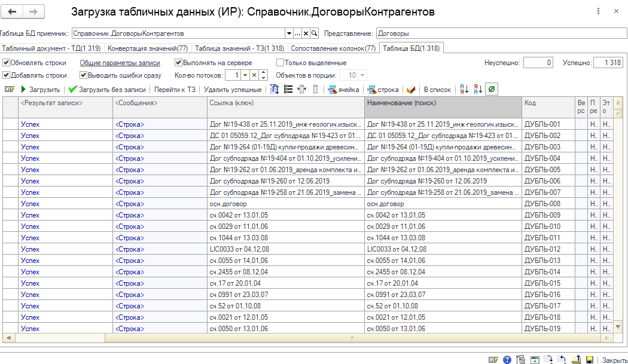Click the floppy disk save icon
This screenshot has width=628, height=364.
[x=590, y=360]
